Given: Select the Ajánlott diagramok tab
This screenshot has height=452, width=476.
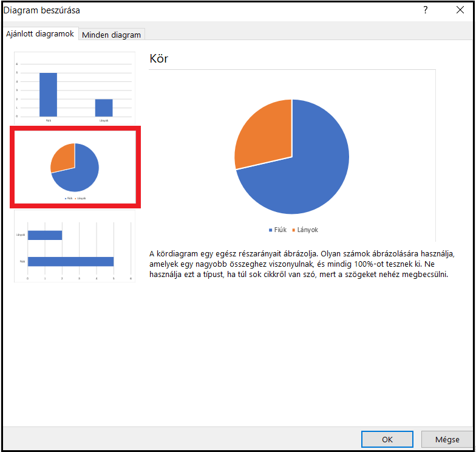Looking at the screenshot, I should click(40, 34).
